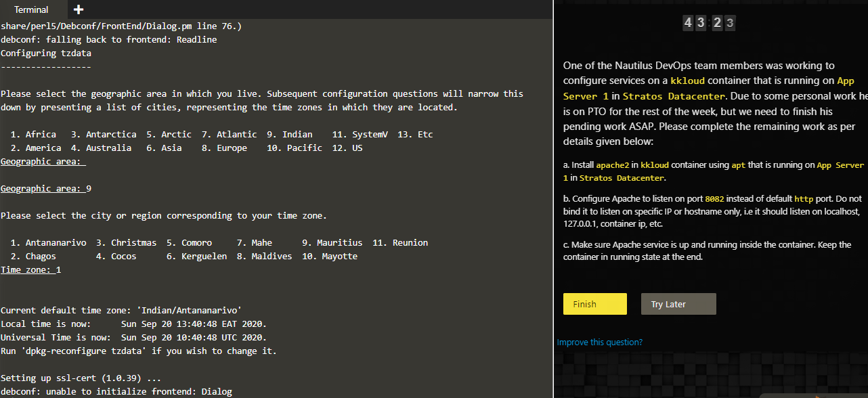Screen dimensions: 868x398
Task: Click the highlighted port number 8082
Action: pos(714,199)
